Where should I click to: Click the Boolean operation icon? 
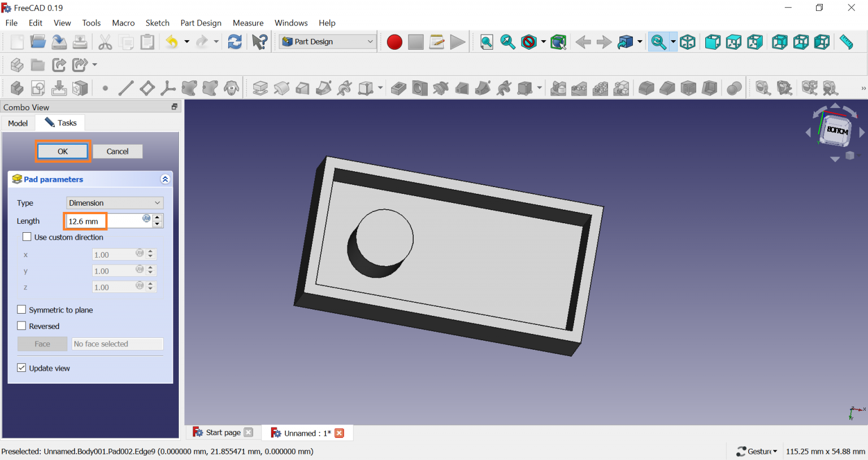coord(734,88)
